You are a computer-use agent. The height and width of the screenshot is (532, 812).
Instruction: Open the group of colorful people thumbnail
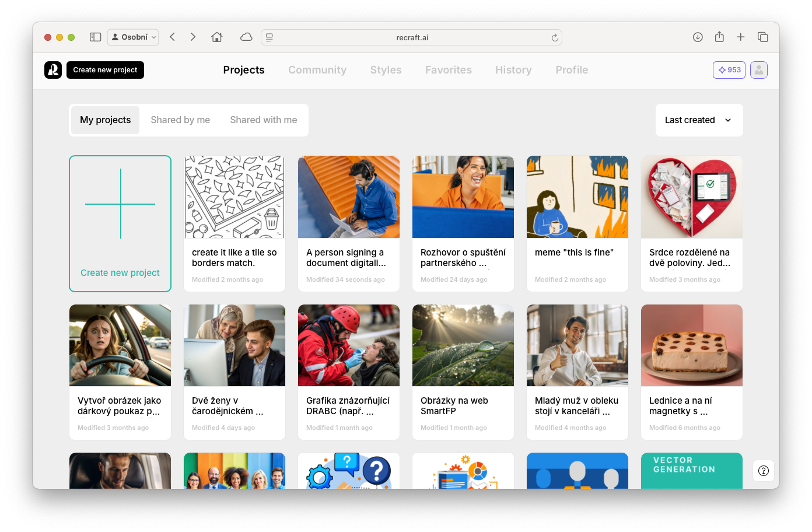235,471
